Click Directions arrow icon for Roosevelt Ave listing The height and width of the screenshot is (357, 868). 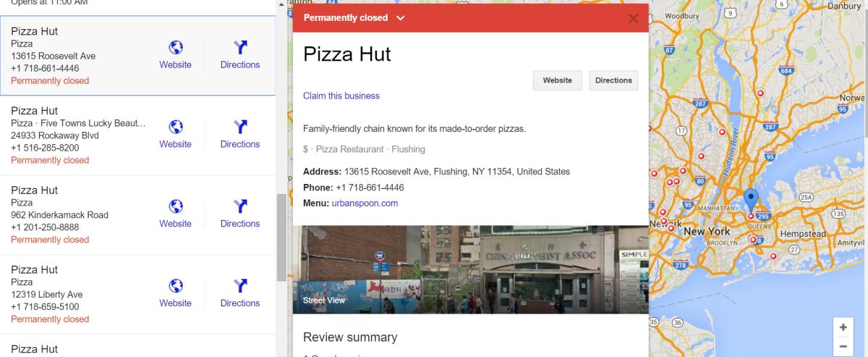(240, 48)
